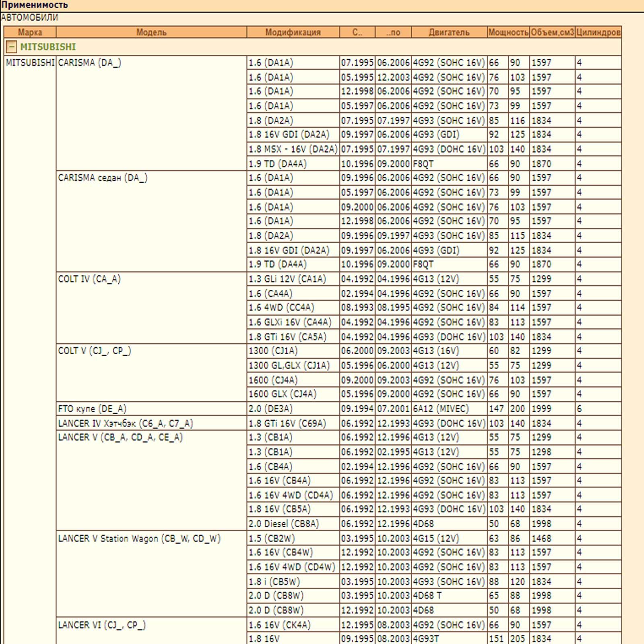
Task: Click start date 08.1993 in 1.6 4WD row
Action: pos(357,308)
